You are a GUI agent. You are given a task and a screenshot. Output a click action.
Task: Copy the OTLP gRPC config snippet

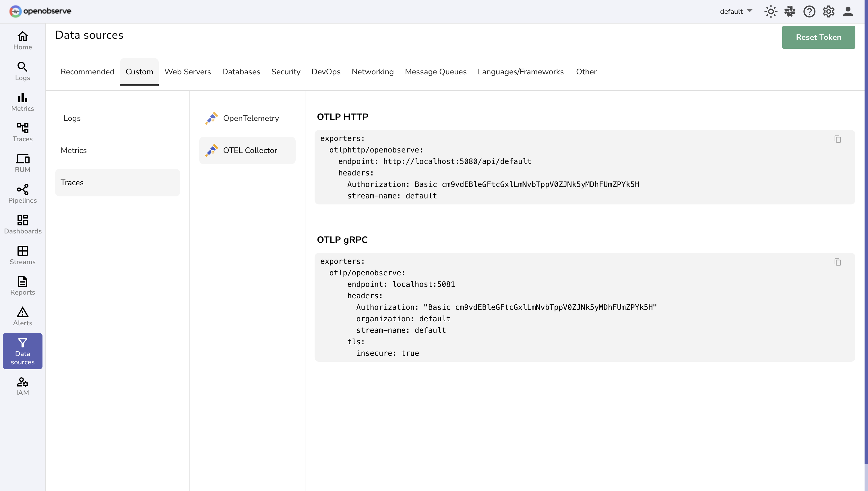(837, 262)
